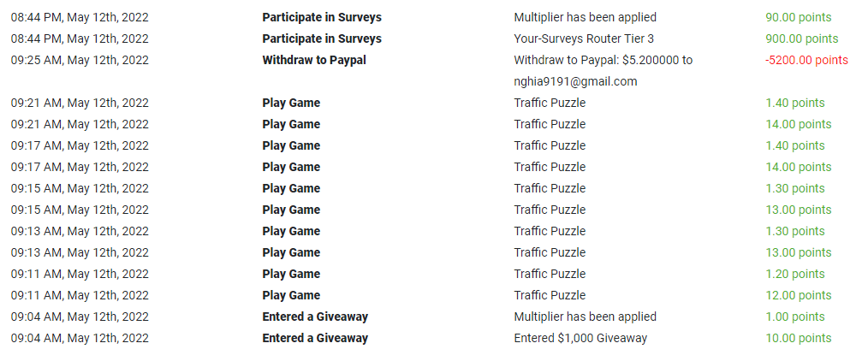
Task: Click the Withdraw to Paypal: $5.200000 description
Action: coord(603,60)
